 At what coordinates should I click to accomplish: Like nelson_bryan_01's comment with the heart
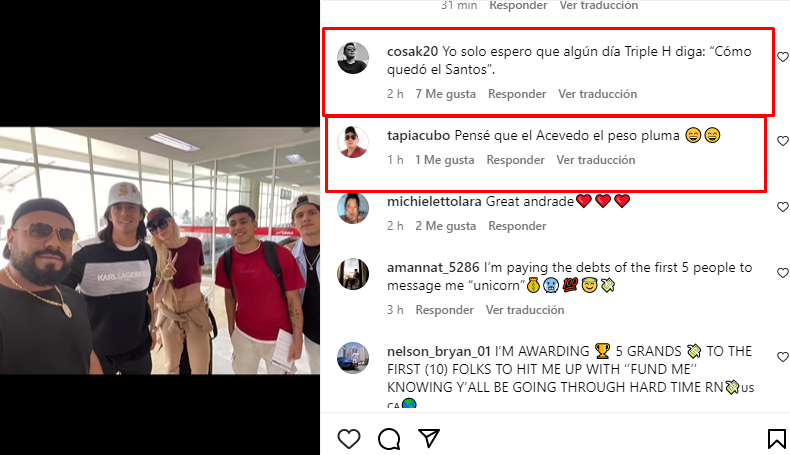782,357
